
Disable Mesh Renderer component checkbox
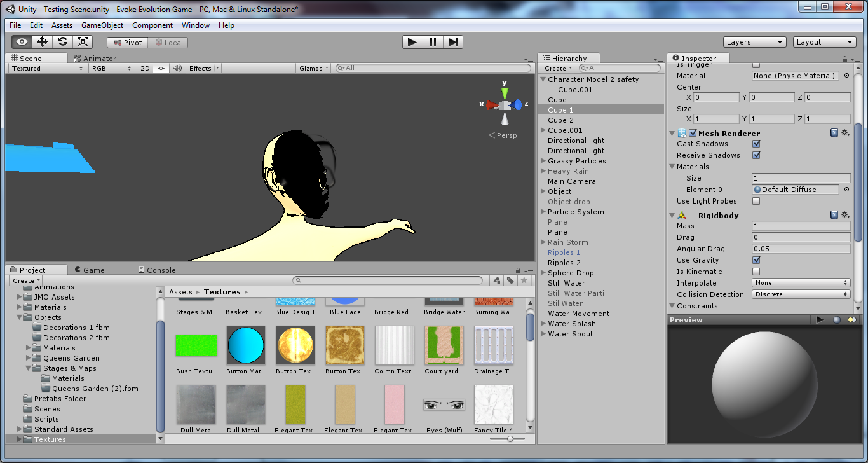point(693,133)
